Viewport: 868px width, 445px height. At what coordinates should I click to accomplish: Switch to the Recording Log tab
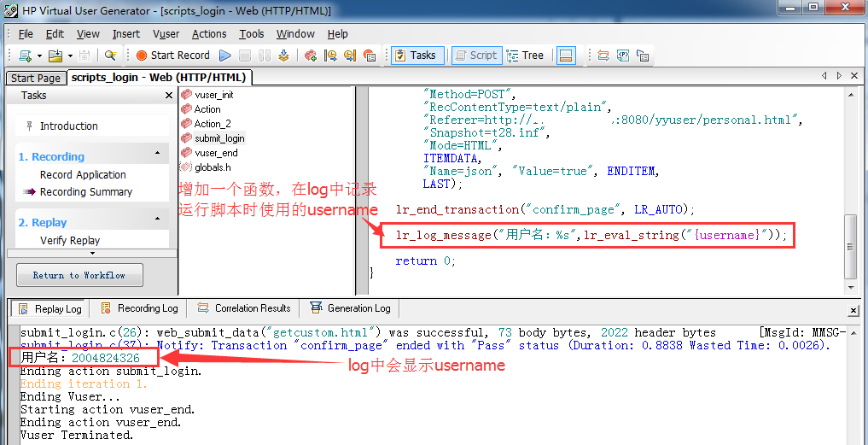139,308
